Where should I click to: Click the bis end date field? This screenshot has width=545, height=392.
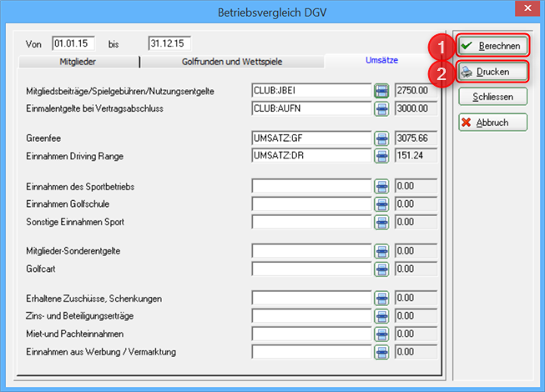169,43
